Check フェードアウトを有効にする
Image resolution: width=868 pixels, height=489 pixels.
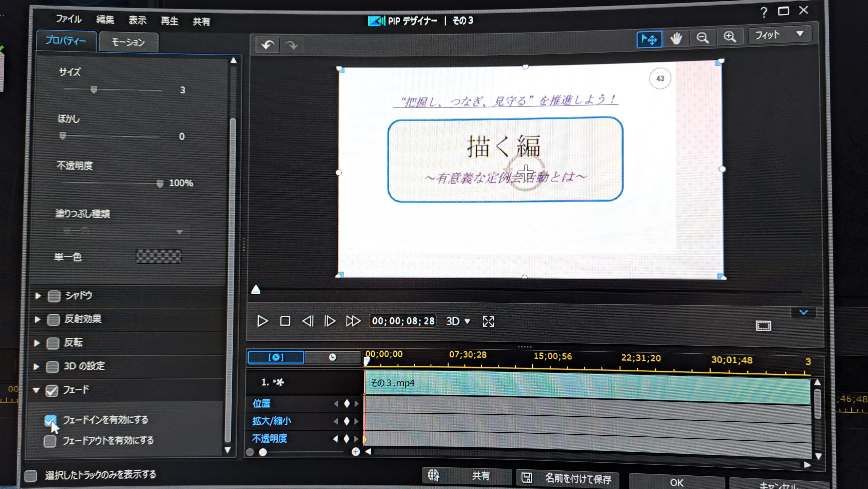click(x=50, y=441)
